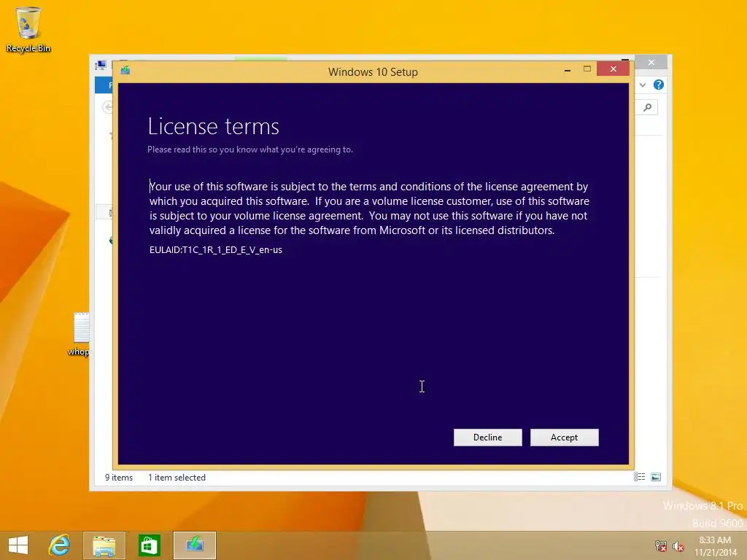747x560 pixels.
Task: Click the 'Please read this' subtitle text
Action: coord(250,149)
